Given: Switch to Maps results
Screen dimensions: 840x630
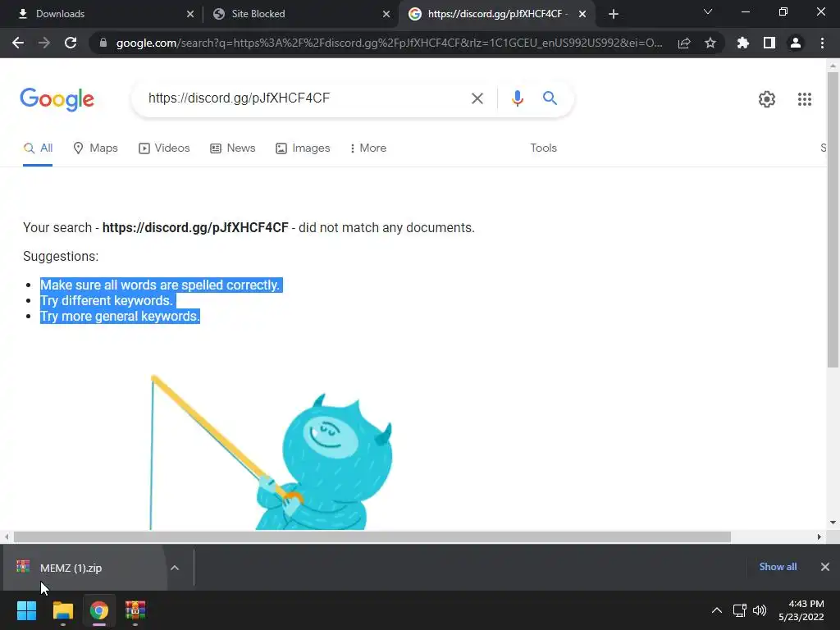Looking at the screenshot, I should [x=95, y=148].
